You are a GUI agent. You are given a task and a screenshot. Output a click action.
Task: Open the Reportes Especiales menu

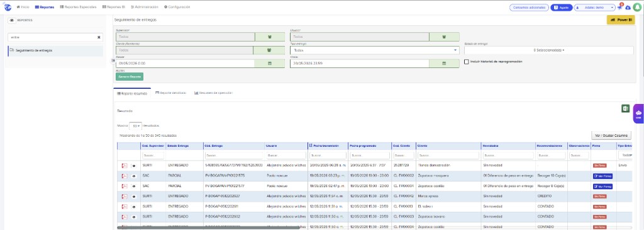pos(78,7)
